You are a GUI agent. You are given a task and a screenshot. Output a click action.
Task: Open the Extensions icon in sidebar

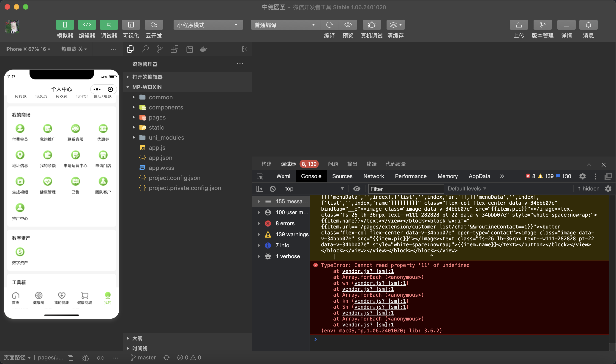click(x=174, y=49)
